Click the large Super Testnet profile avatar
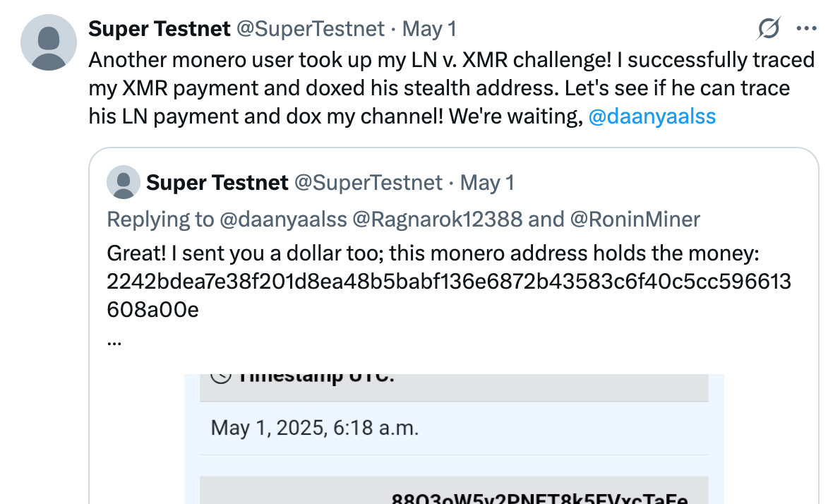Viewport: 840px width, 504px height. (x=49, y=42)
